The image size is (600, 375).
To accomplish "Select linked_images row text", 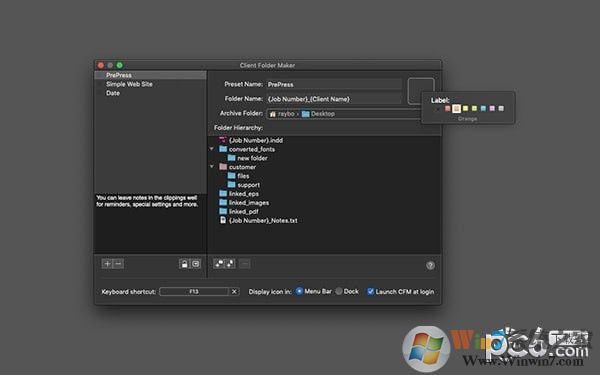I will tap(249, 202).
